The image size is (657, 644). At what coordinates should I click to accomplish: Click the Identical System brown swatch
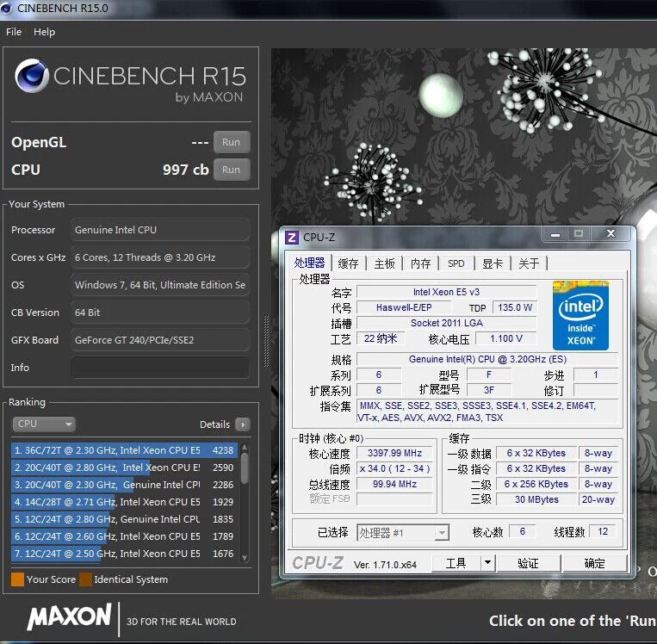click(x=85, y=579)
